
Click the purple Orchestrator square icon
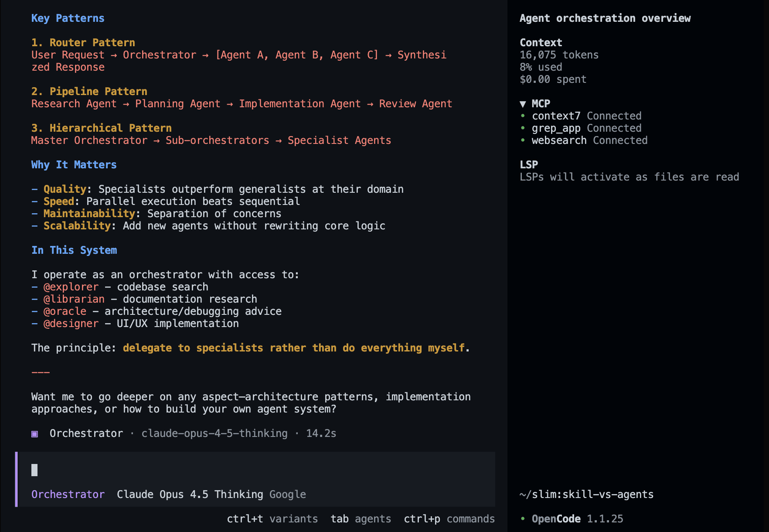(x=34, y=434)
